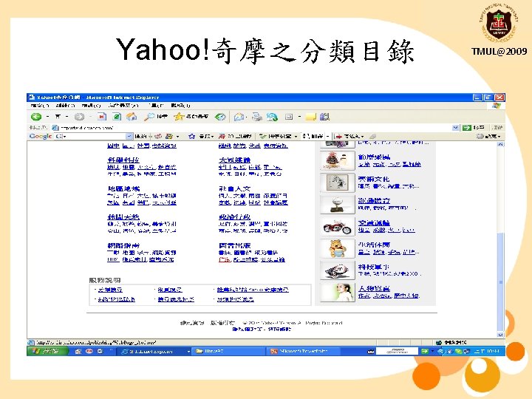Click the flower basket thumbnail
Screen dimensions: 532x399
[x=337, y=160]
